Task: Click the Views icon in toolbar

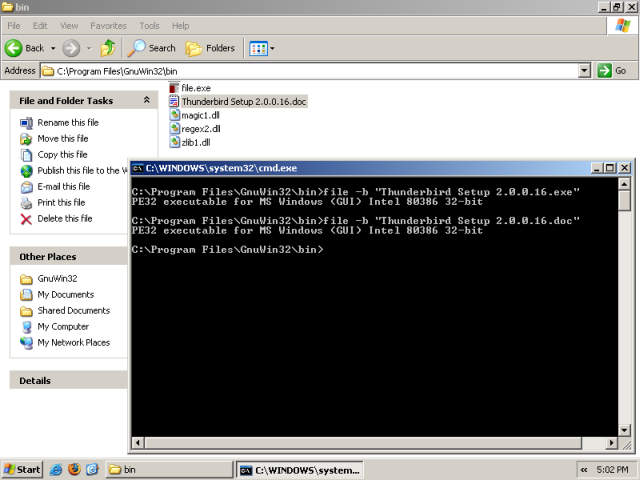Action: point(258,49)
